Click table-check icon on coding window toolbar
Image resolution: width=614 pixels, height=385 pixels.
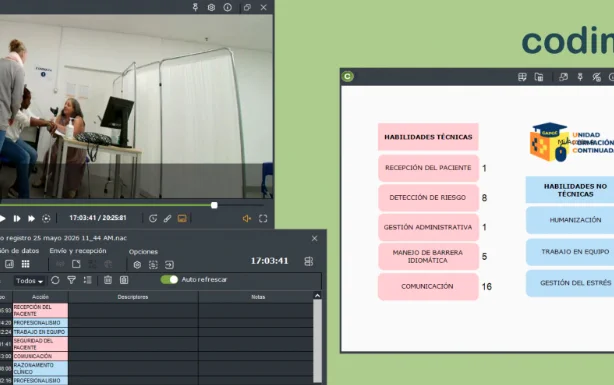522,77
